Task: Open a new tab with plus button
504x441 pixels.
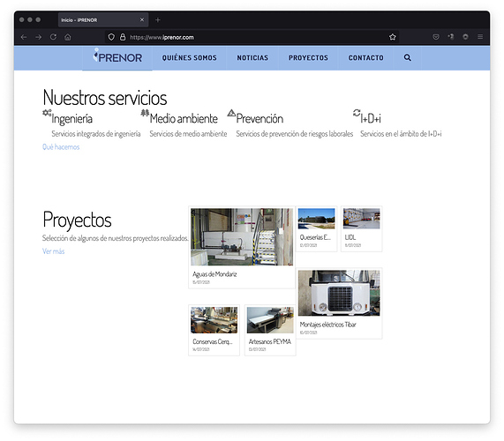Action: click(157, 20)
